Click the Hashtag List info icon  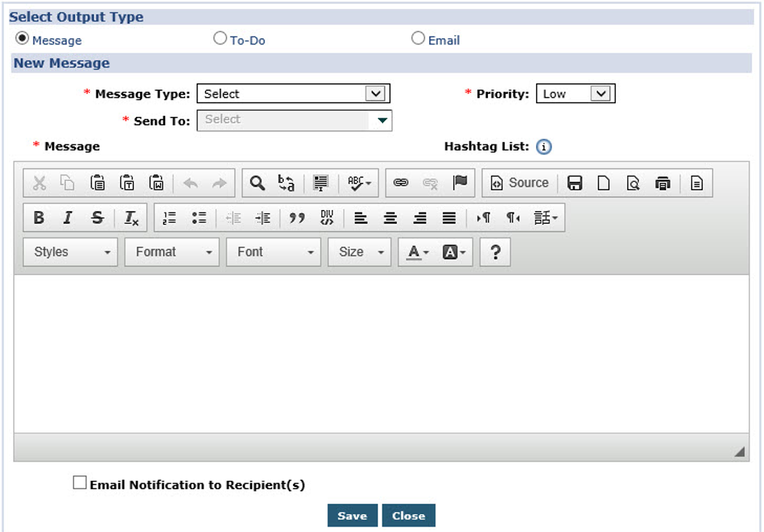coord(544,148)
